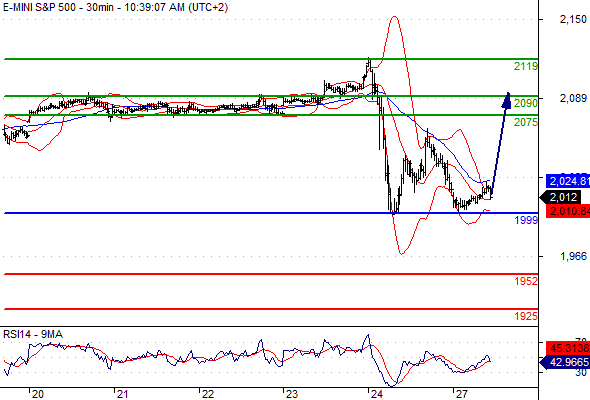Click the date label 22 on time axis

[207, 394]
